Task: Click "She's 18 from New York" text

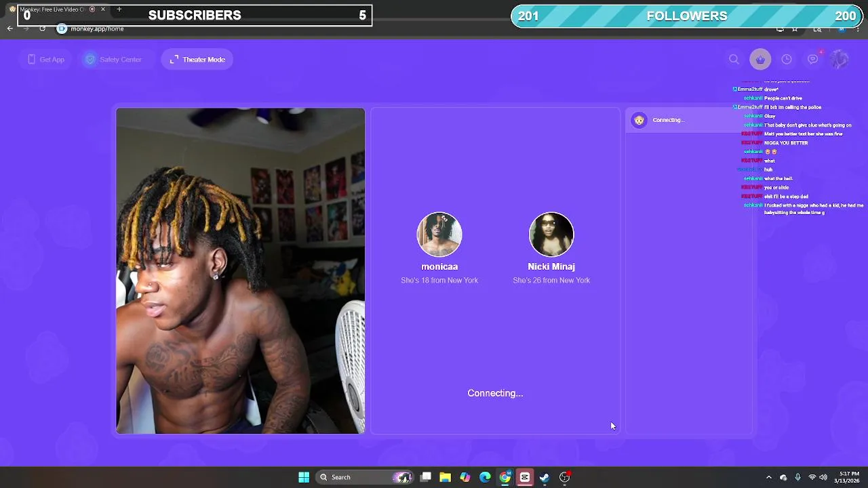Action: [x=439, y=281]
